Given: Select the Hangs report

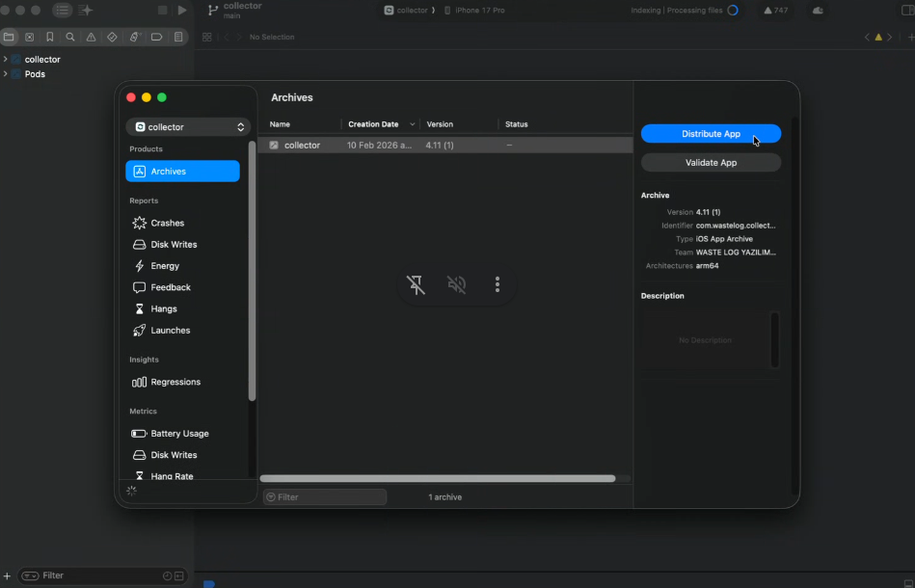Looking at the screenshot, I should point(163,309).
